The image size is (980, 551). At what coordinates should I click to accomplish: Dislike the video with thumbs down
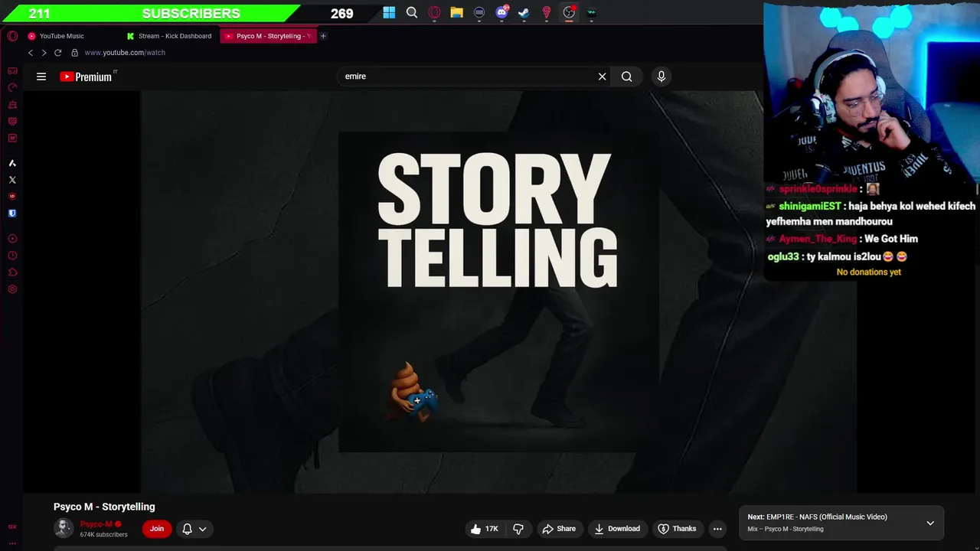(x=518, y=529)
